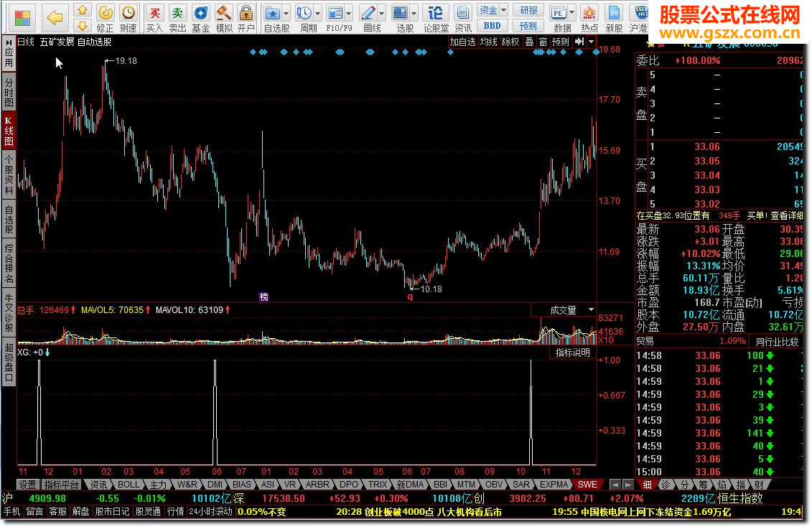812x527 pixels.
Task: Select the DMI indicator tab
Action: click(215, 485)
